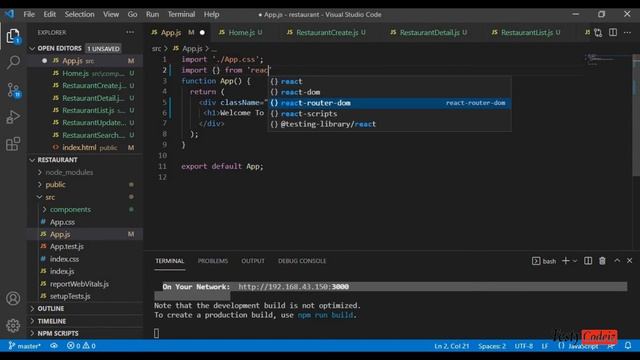Viewport: 640px width, 360px height.
Task: Split the terminal panel
Action: coord(588,261)
